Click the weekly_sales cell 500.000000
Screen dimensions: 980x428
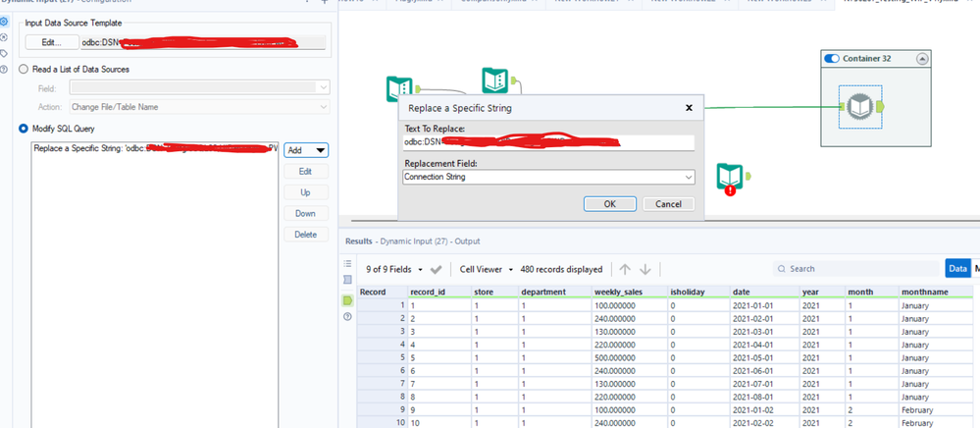coord(630,358)
